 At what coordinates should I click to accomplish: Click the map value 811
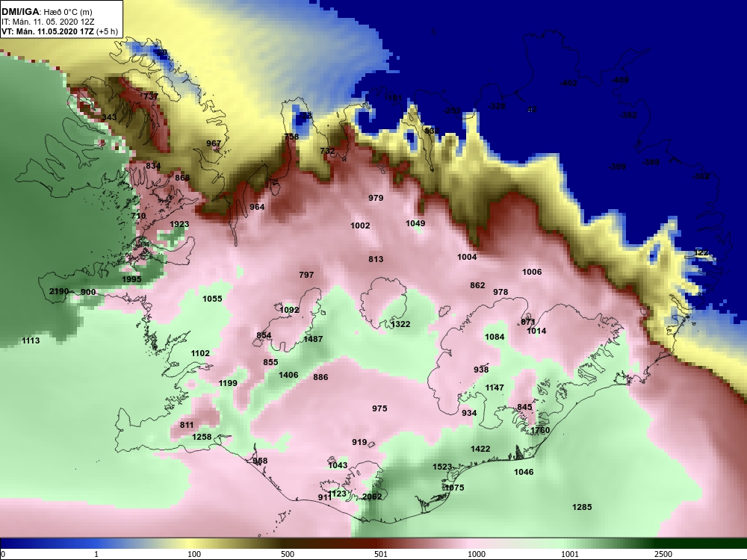point(187,425)
